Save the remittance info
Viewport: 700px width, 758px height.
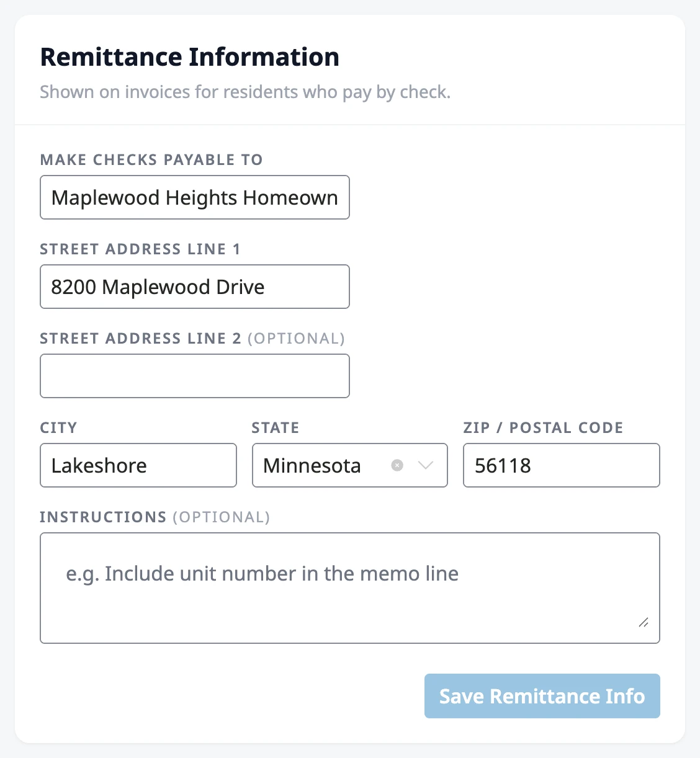542,696
